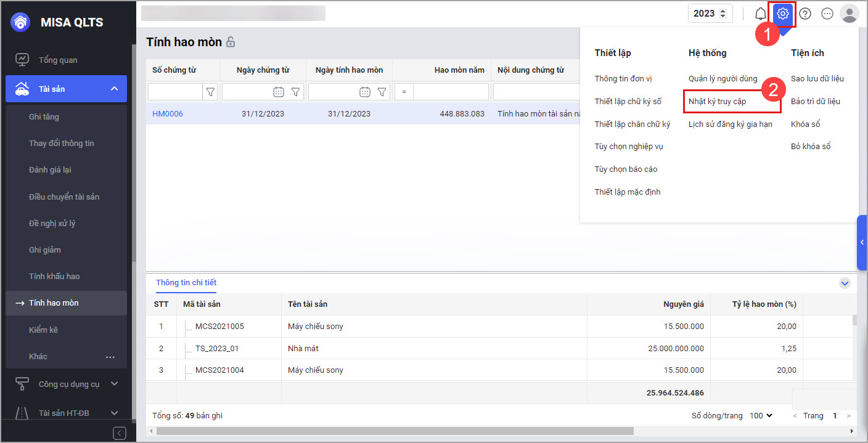The image size is (868, 443).
Task: Select Nhật ký truy cập menu item
Action: [x=717, y=102]
